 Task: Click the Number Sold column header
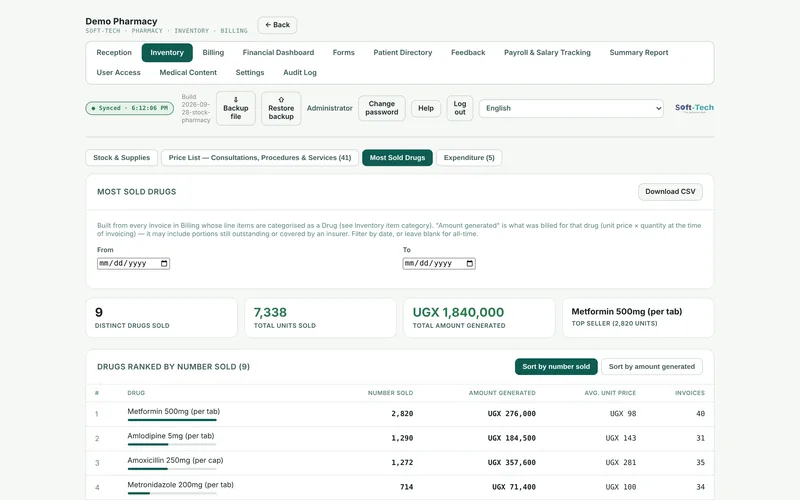pos(390,393)
